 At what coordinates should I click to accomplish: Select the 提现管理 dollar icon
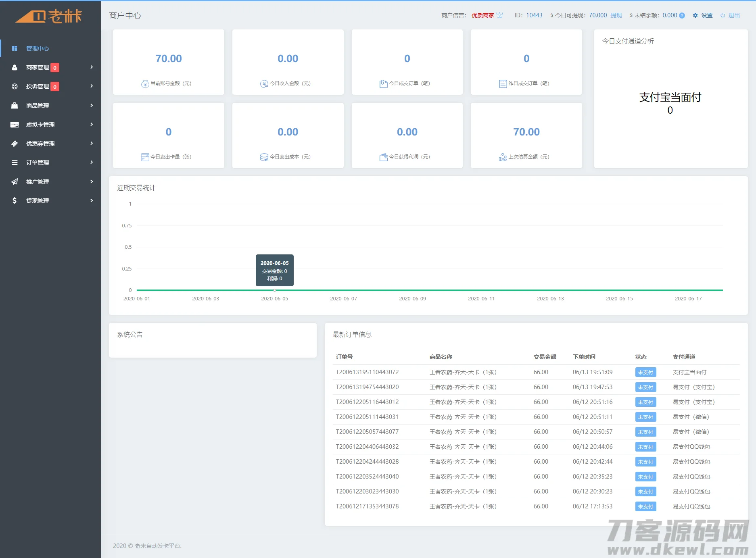pos(15,200)
